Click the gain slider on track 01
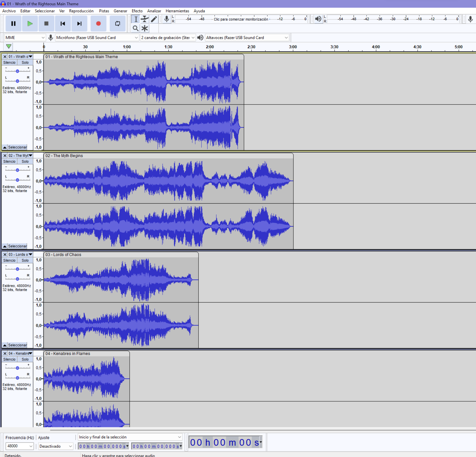Image resolution: width=476 pixels, height=457 pixels. 18,71
